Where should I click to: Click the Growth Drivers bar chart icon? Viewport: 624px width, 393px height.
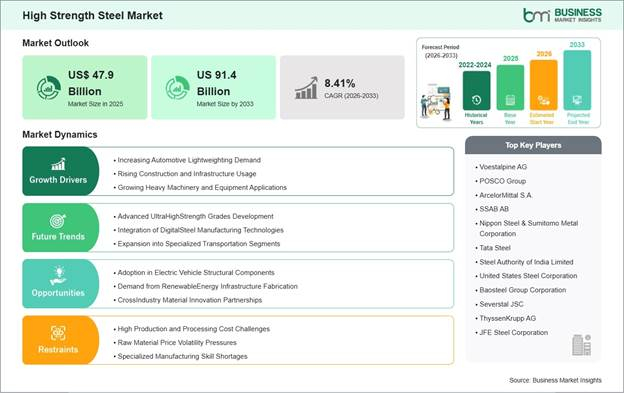(x=58, y=164)
